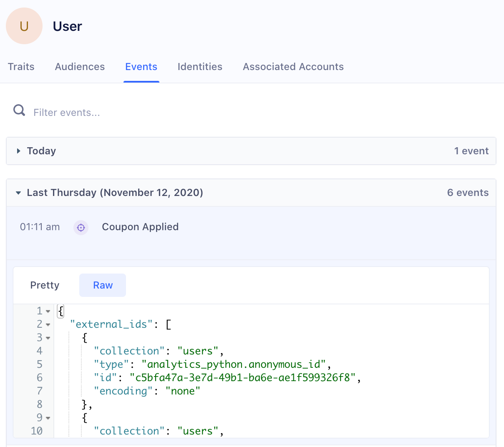Select the Events tab

(141, 66)
